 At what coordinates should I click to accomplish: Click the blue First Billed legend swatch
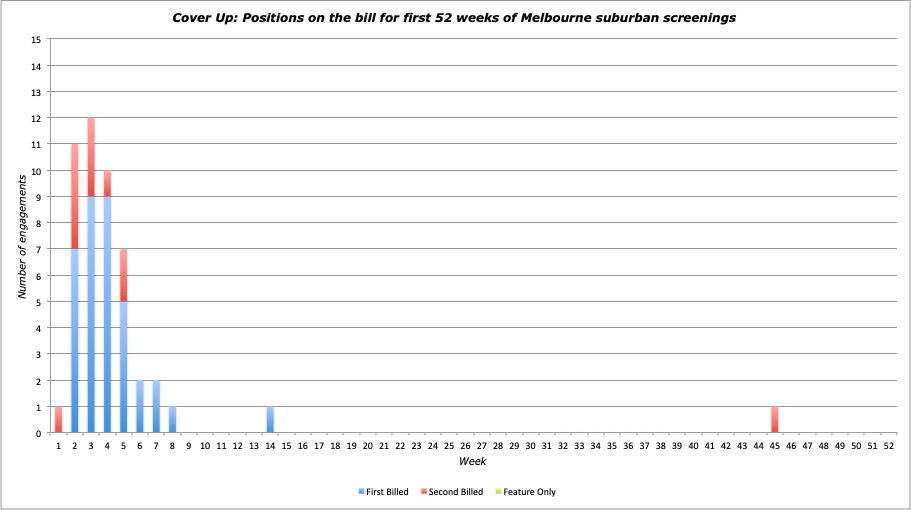pyautogui.click(x=361, y=492)
